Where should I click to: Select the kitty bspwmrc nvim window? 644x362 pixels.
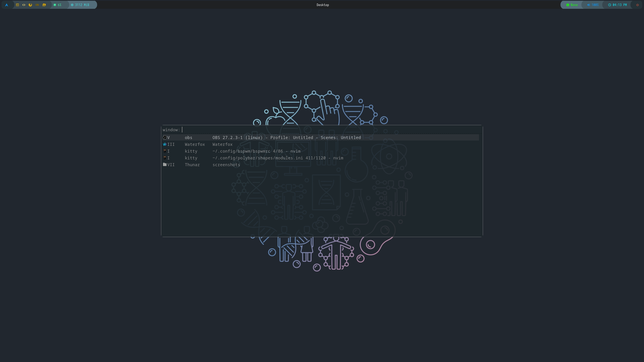(256, 151)
